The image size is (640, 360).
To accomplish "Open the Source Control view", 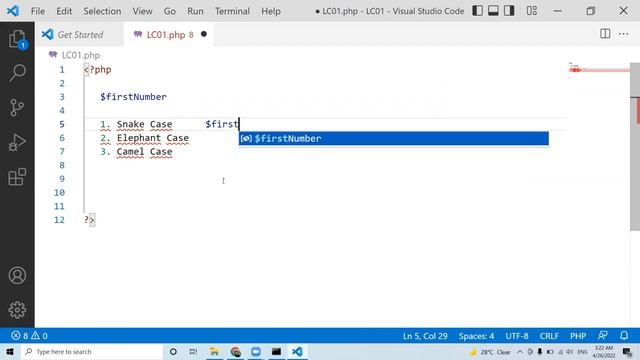I will [17, 108].
